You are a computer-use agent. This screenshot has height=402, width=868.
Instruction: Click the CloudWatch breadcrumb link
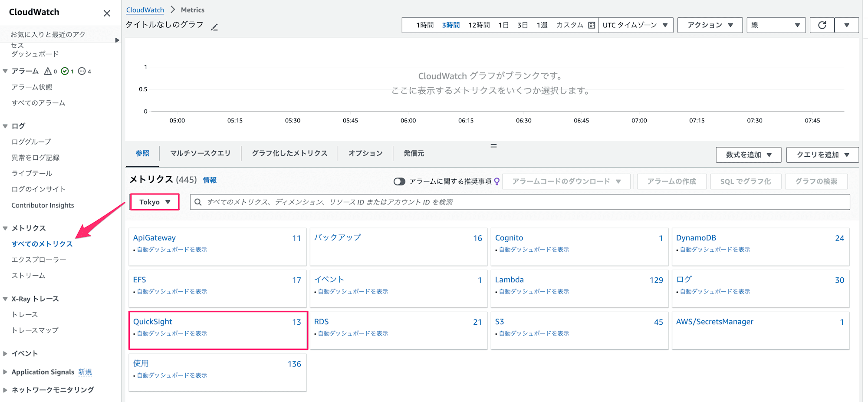tap(145, 10)
